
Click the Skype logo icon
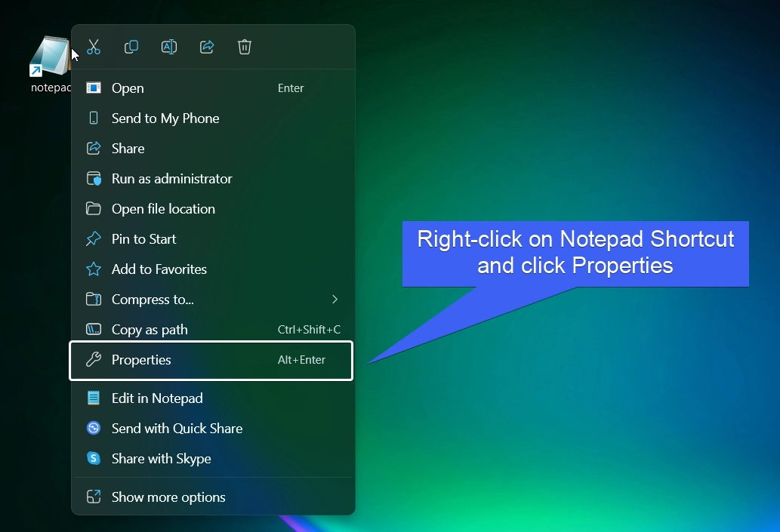(x=94, y=458)
